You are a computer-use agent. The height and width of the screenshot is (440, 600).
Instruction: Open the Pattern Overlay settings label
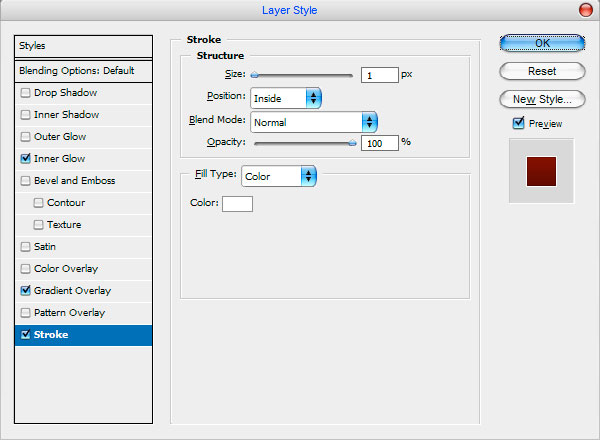coord(69,313)
